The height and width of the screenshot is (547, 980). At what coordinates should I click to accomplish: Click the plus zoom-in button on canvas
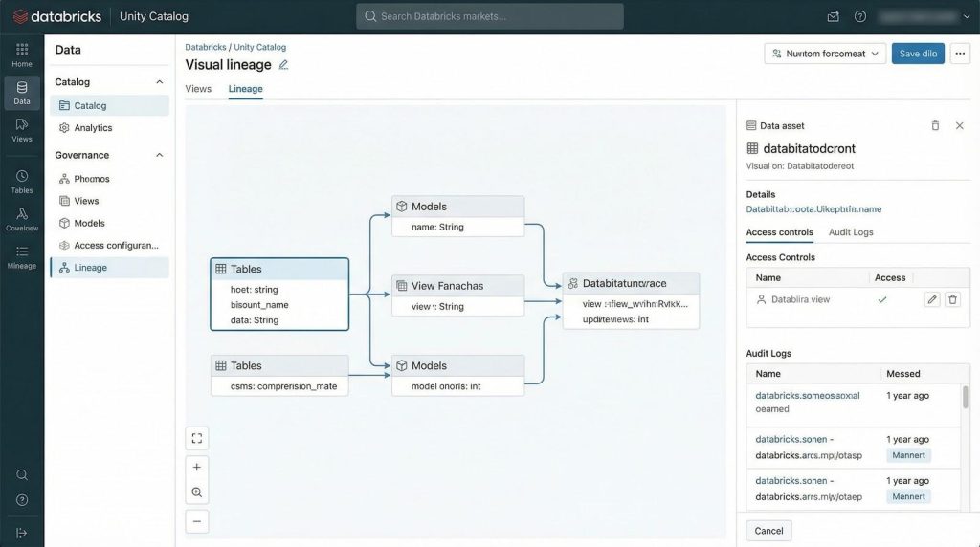197,467
